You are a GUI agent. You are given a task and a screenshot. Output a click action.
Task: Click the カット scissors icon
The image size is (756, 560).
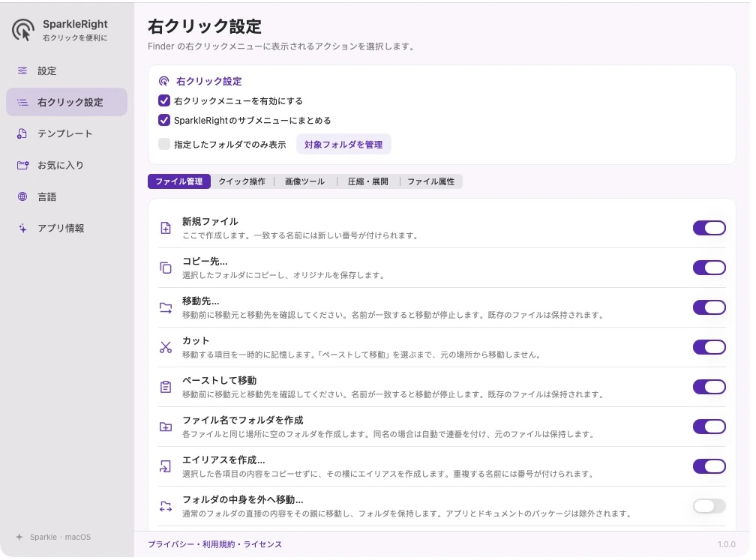(x=165, y=348)
